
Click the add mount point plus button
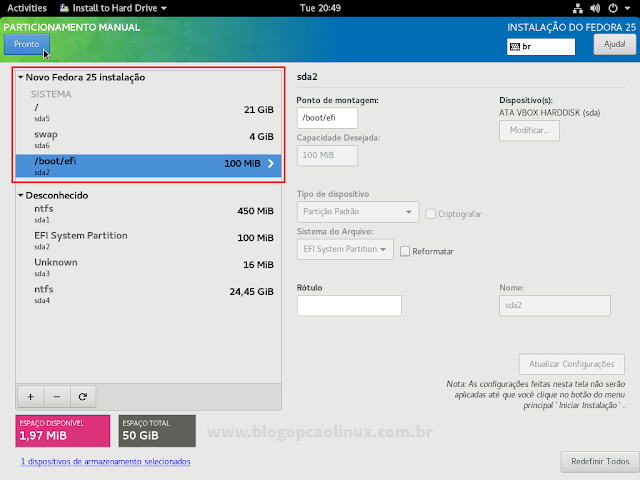click(x=31, y=397)
